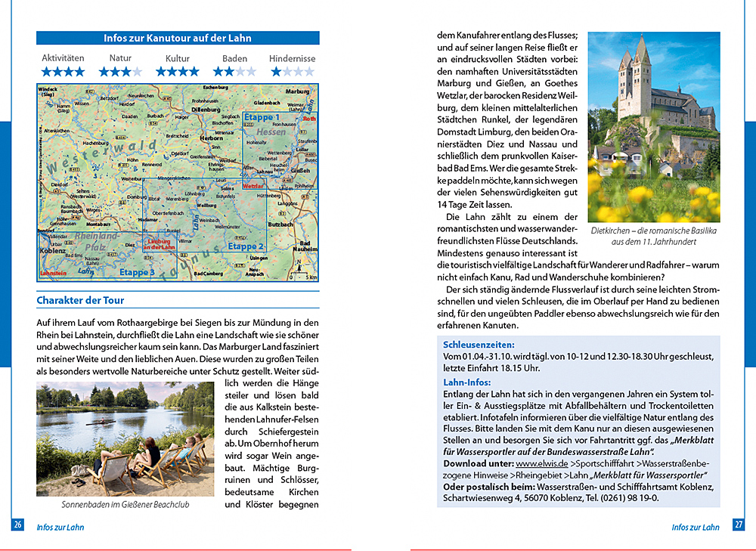Click the Etappe 1 label on map
This screenshot has height=551, width=756.
click(262, 117)
